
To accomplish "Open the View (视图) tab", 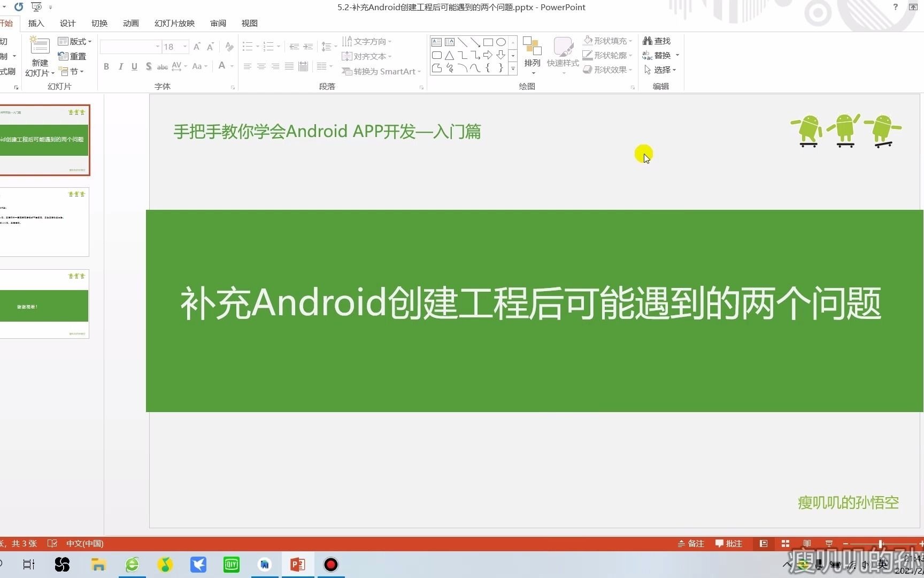I will (x=249, y=23).
